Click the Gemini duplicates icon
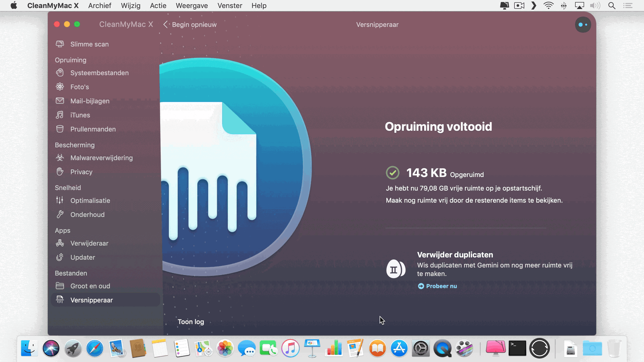 396,269
